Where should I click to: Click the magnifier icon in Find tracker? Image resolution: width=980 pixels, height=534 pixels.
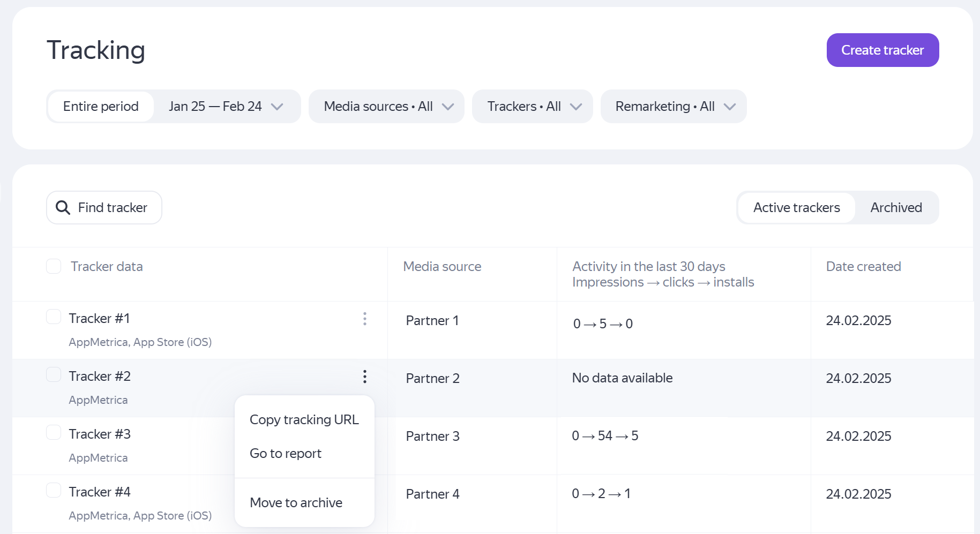[63, 208]
